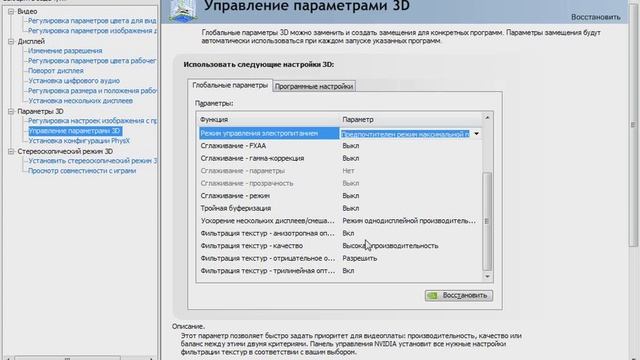
Task: Select Сглаживание - гамма-коррекция row
Action: [340, 158]
